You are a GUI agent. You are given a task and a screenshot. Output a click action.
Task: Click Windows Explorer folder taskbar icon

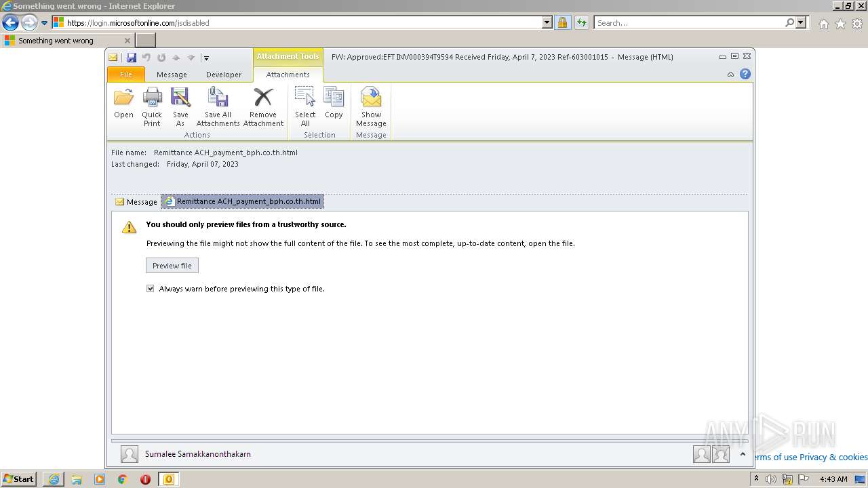[x=77, y=479]
